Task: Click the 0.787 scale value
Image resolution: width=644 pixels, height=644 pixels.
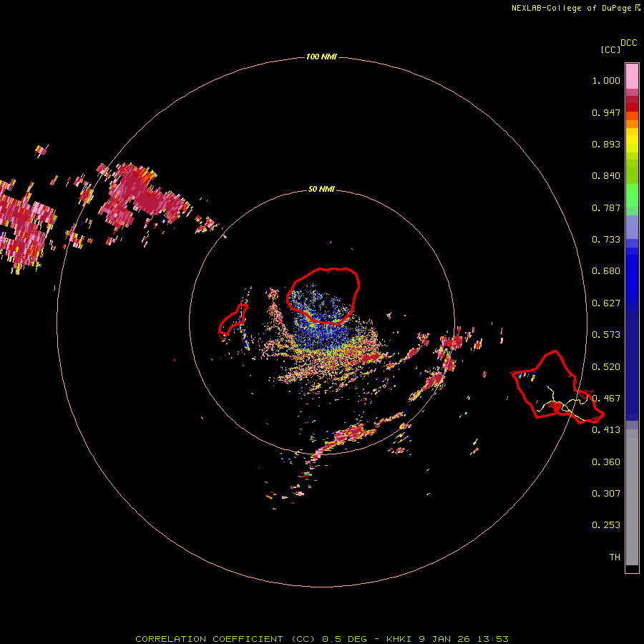Action: (x=606, y=208)
